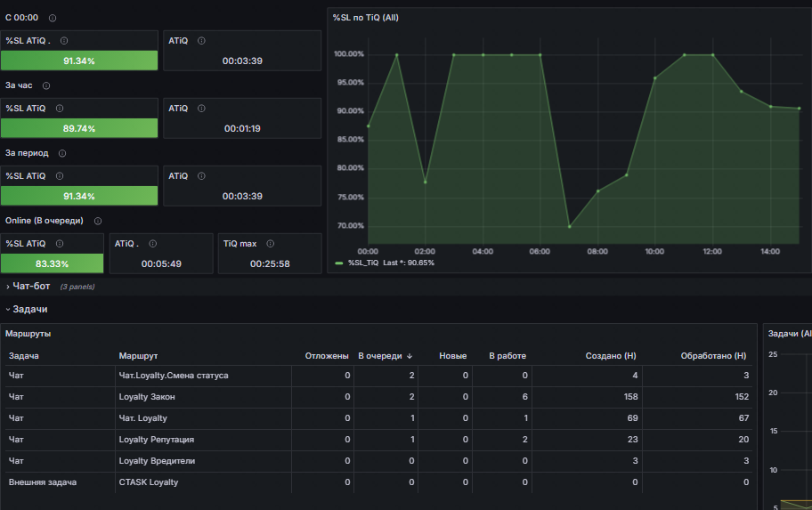Click info icon beside 'За период' label
This screenshot has width=812, height=510.
point(62,154)
